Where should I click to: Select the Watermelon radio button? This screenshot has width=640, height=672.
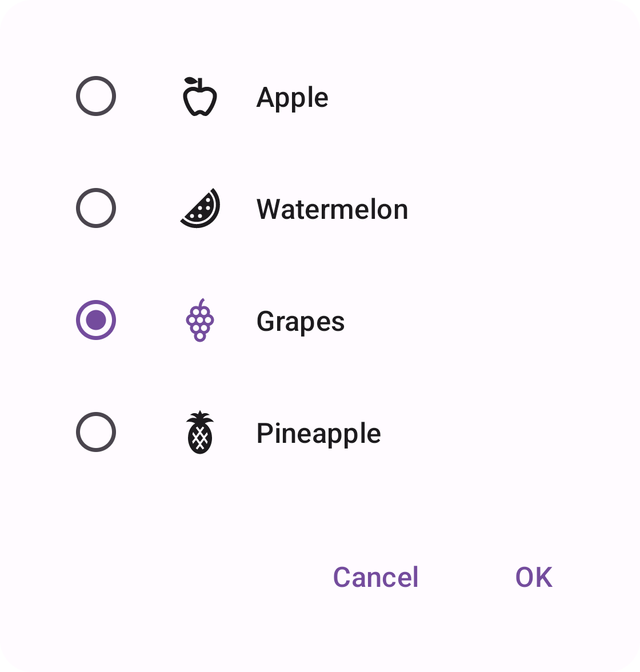pyautogui.click(x=96, y=208)
